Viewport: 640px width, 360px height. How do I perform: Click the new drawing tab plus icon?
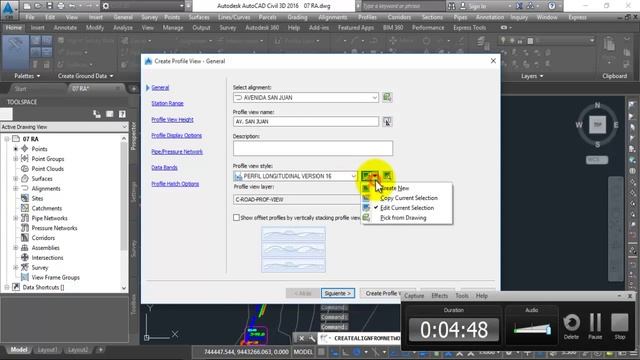tap(133, 89)
